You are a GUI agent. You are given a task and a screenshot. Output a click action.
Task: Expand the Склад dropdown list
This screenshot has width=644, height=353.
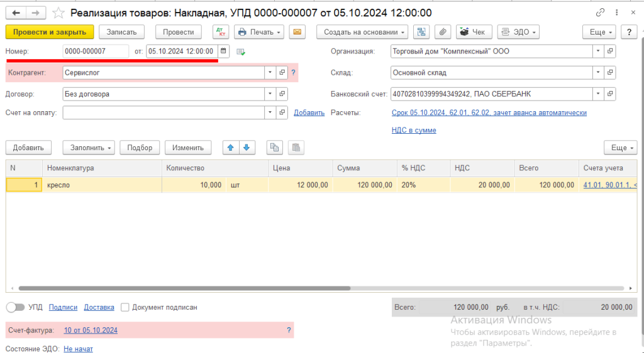(597, 73)
